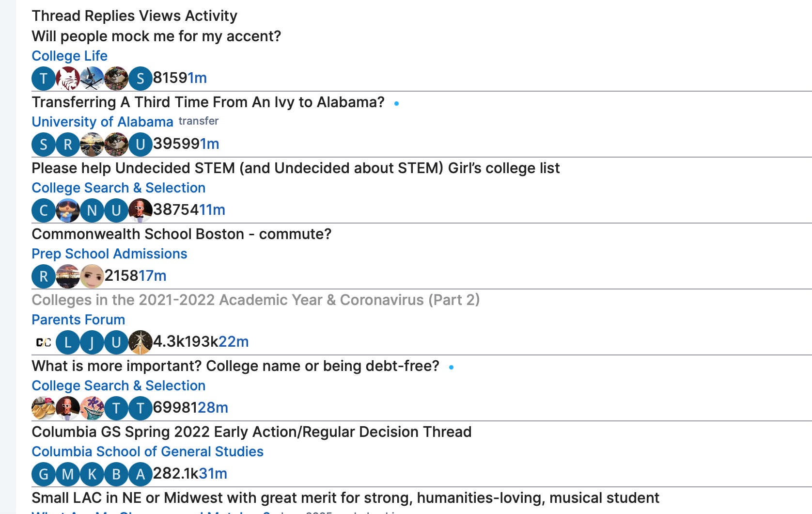Click the fortune cookies avatar
The image size is (812, 514).
44,408
